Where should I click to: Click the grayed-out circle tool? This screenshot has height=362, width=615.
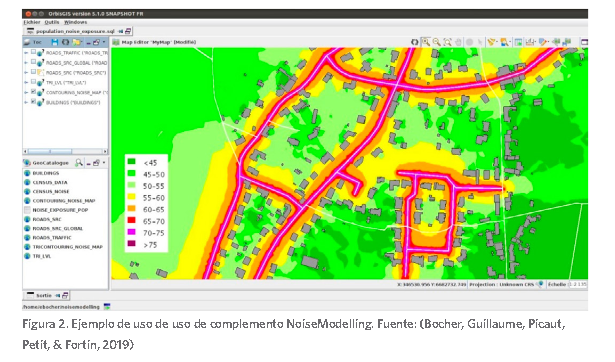(469, 42)
